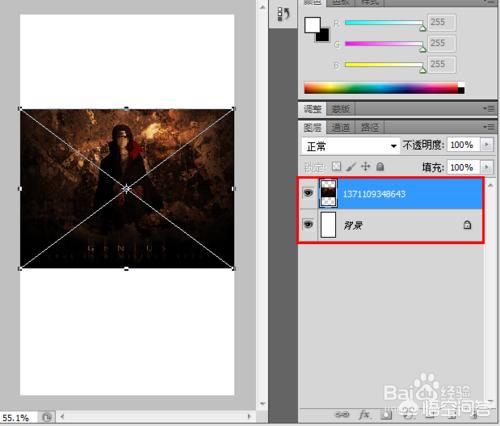Image resolution: width=500 pixels, height=426 pixels.
Task: Click the canvas vertical scrollbar up arrow
Action: [263, 7]
